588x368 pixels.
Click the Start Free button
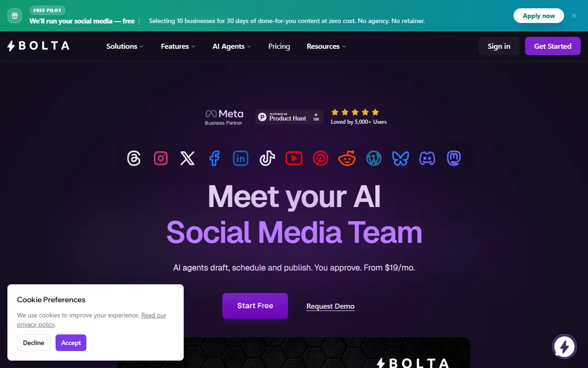(x=255, y=306)
